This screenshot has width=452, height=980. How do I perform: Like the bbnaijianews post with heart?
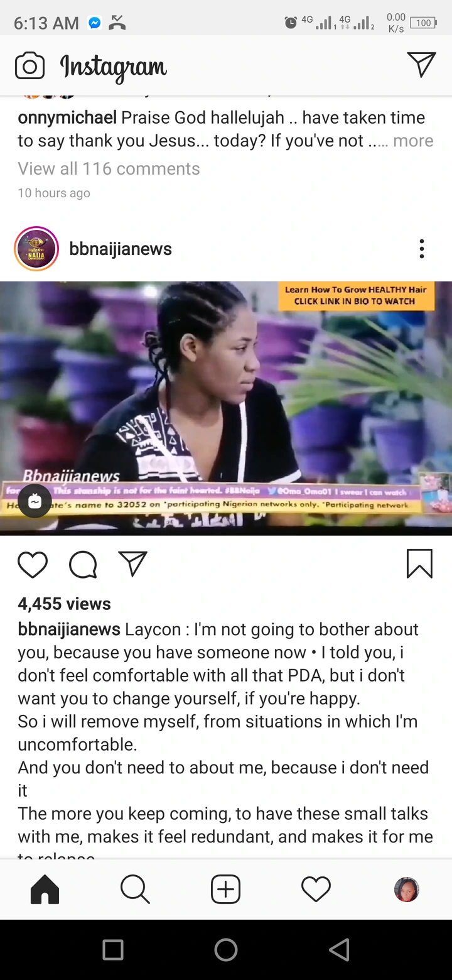(33, 564)
